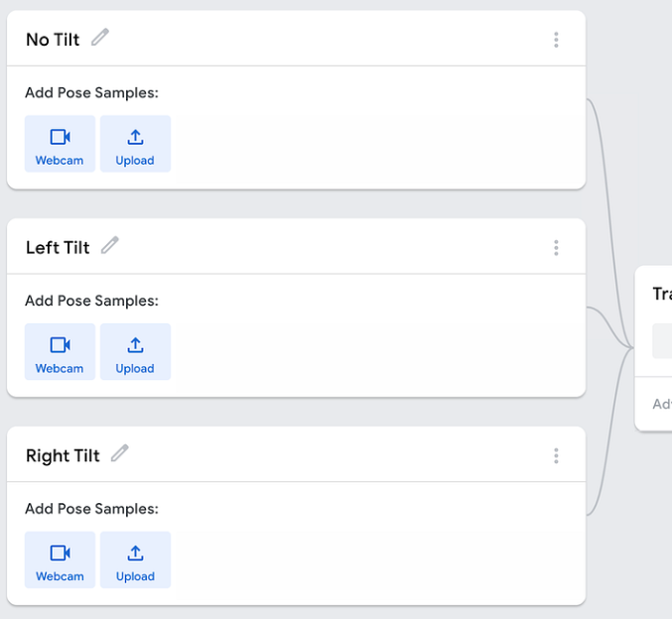The image size is (672, 619).
Task: Start Webcam capture for Right Tilt class
Action: coord(60,559)
